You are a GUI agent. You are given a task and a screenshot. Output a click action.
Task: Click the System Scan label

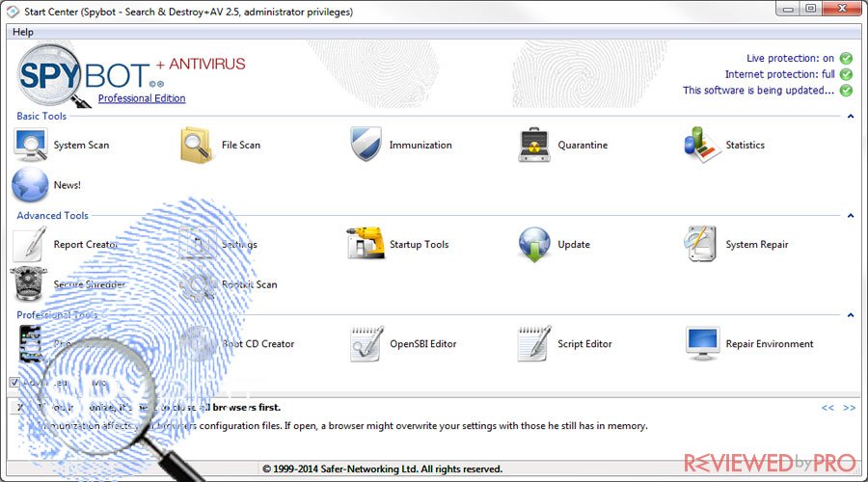point(81,145)
